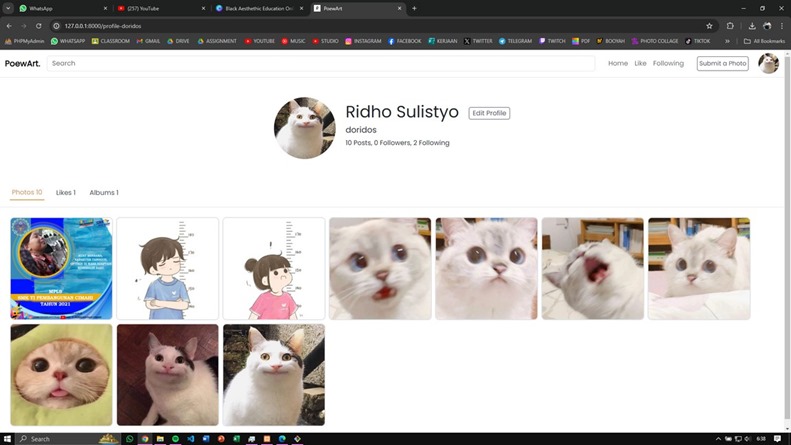Bookmark this page with the star icon
The image size is (791, 445).
tap(709, 26)
